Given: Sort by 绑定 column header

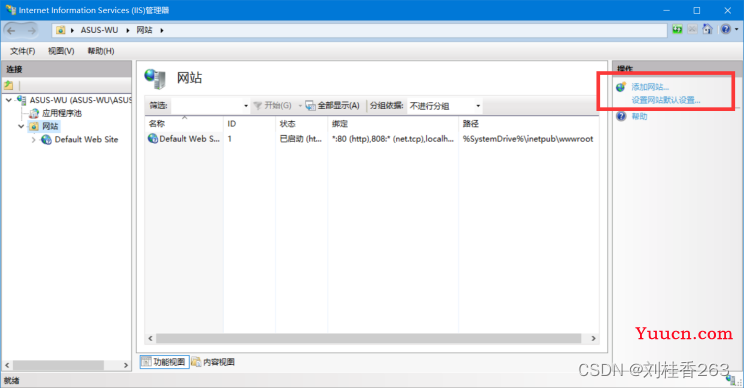Looking at the screenshot, I should pos(393,123).
